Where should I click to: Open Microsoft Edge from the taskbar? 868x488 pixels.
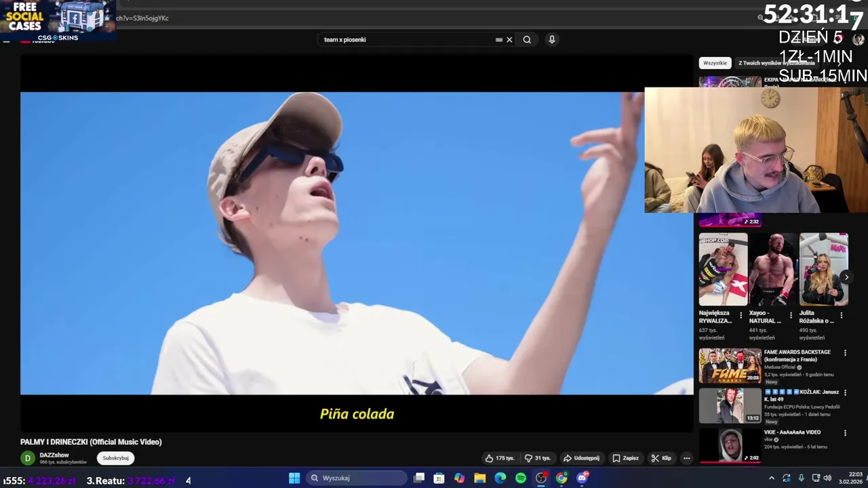(500, 478)
